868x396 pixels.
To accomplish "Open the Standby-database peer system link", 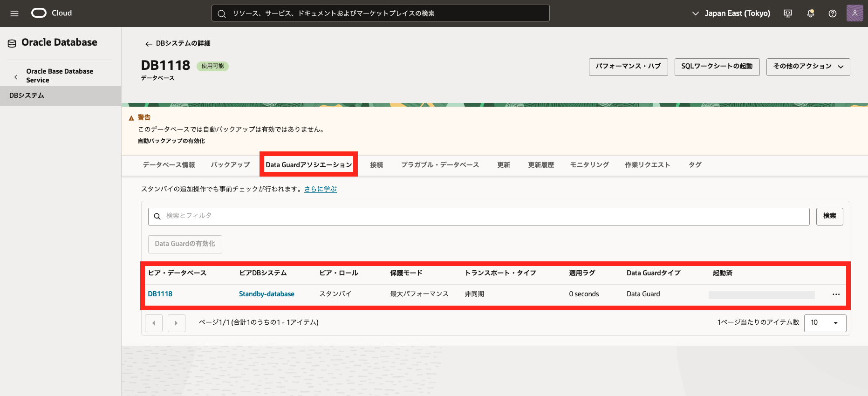I will [x=267, y=294].
